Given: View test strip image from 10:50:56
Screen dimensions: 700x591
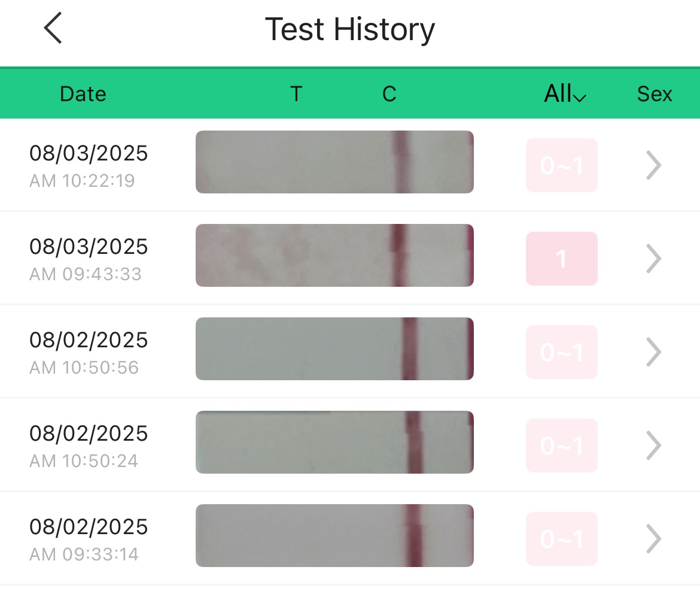Looking at the screenshot, I should 334,349.
